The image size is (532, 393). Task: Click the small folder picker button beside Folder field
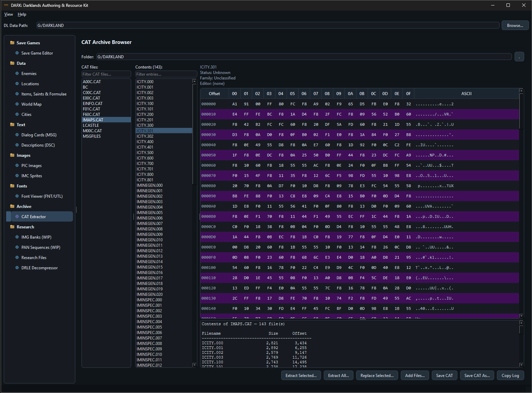pyautogui.click(x=519, y=57)
